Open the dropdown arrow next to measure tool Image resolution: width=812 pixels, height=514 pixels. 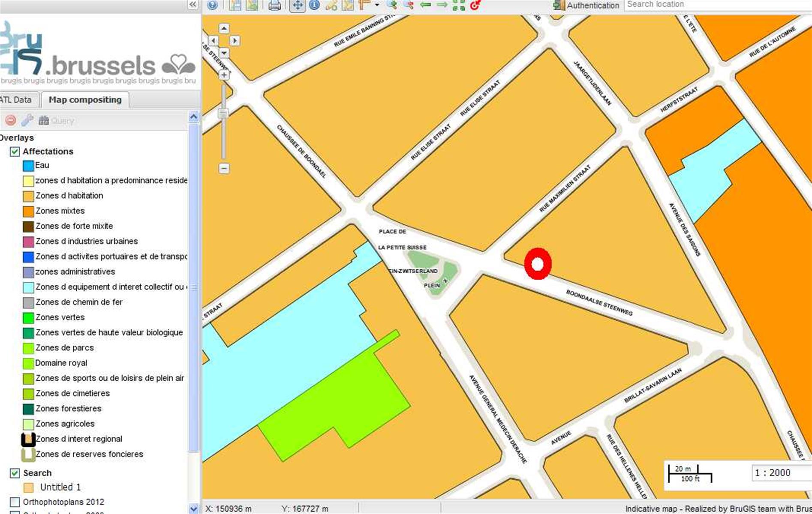(x=377, y=5)
